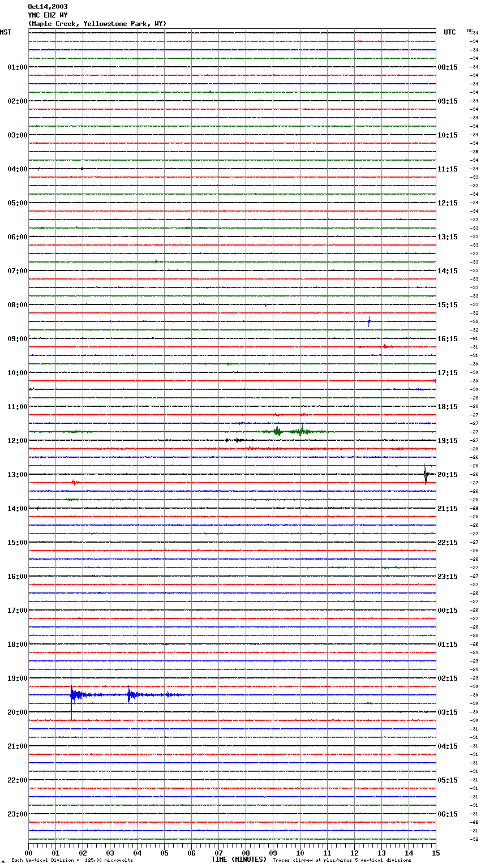
Task: Select the MST hour label '18:00'
Action: tap(18, 644)
